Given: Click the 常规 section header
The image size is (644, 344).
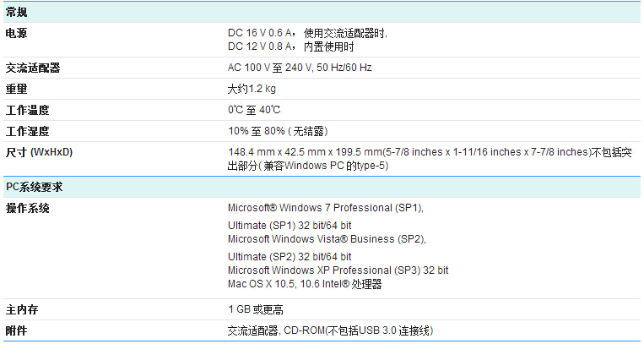Looking at the screenshot, I should (16, 13).
